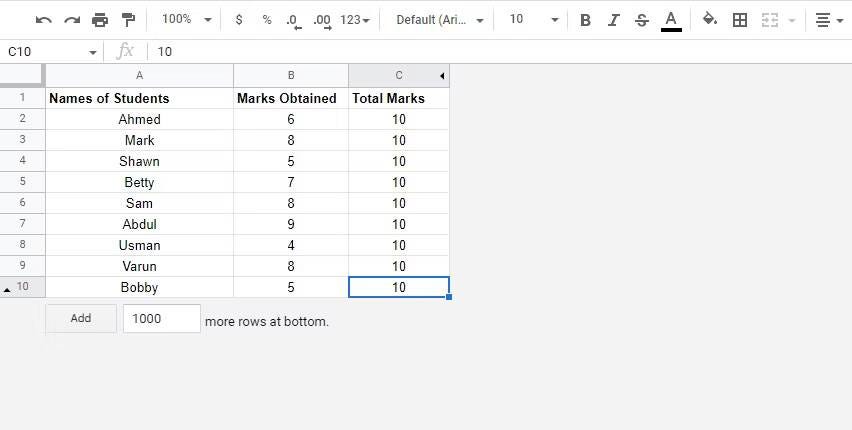852x430 pixels.
Task: Increase decimal places button
Action: [x=322, y=21]
